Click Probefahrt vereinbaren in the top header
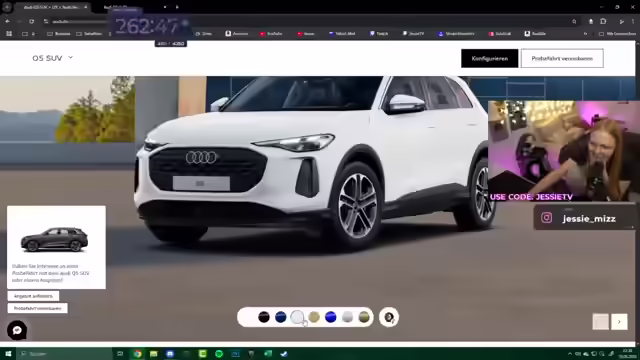The height and width of the screenshot is (360, 640). click(x=562, y=58)
